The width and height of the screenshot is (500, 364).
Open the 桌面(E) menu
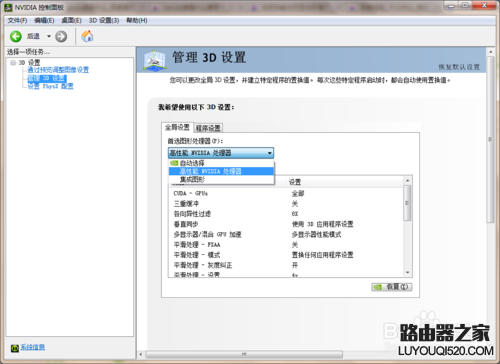[71, 20]
